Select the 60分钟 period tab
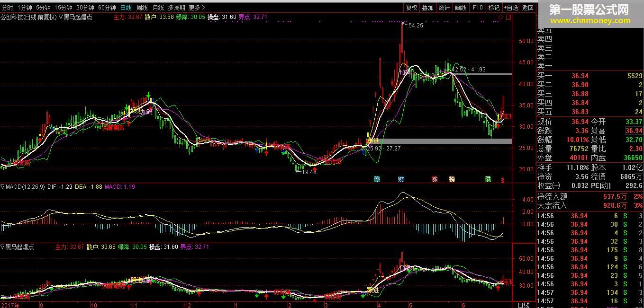The width and height of the screenshot is (644, 308). pos(107,8)
